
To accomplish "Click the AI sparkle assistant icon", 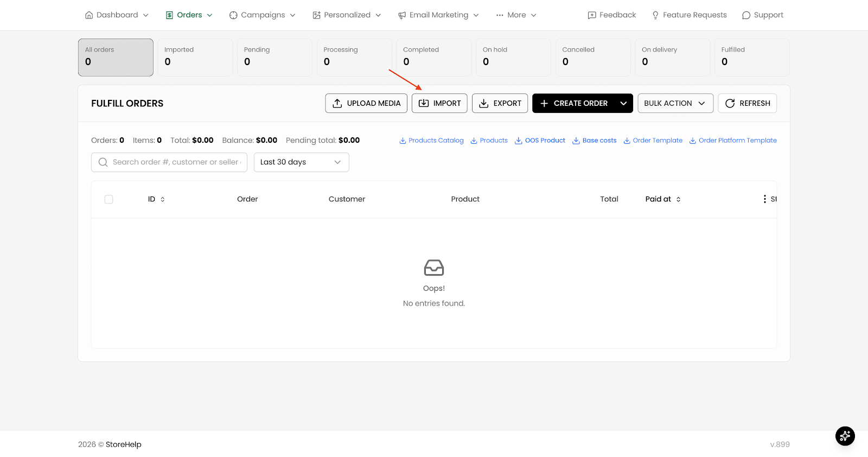I will [x=845, y=436].
